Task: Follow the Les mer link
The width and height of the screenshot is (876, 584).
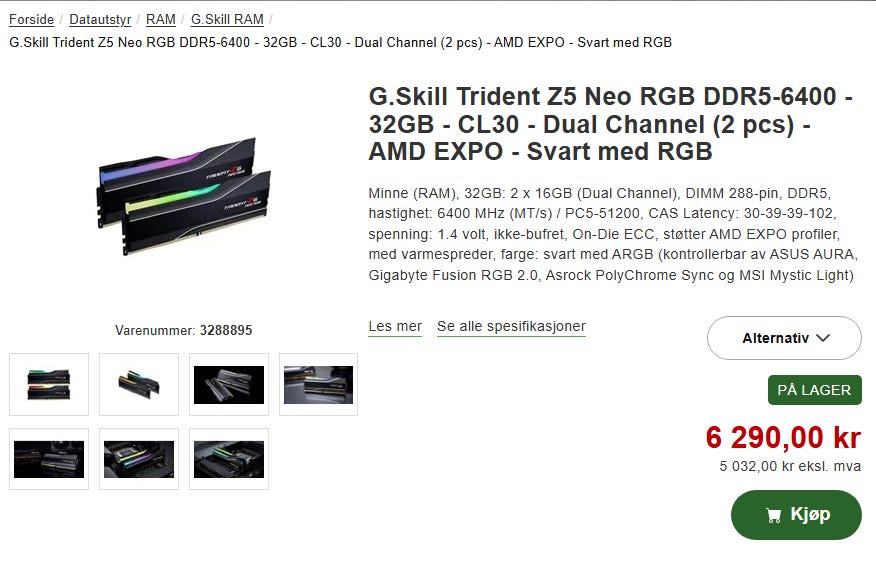Action: click(395, 326)
